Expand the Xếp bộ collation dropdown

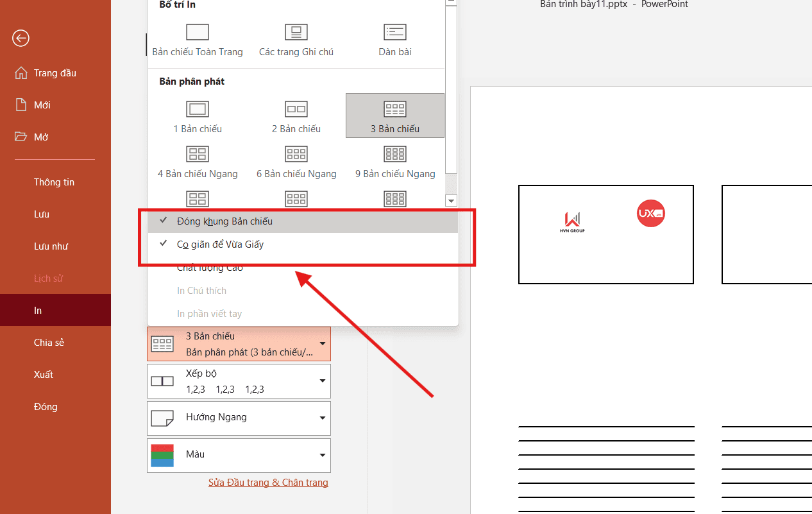pos(239,381)
